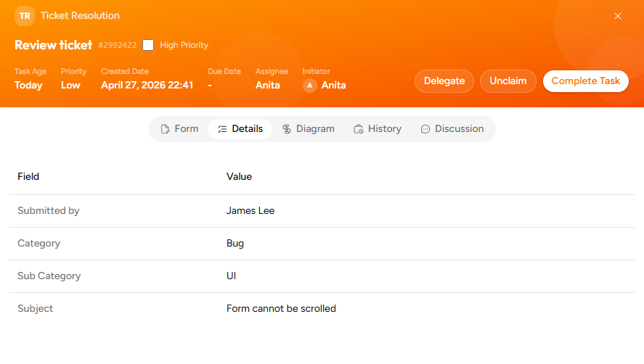This screenshot has height=364, width=644.
Task: Click the 'Review ticket' title
Action: (54, 45)
